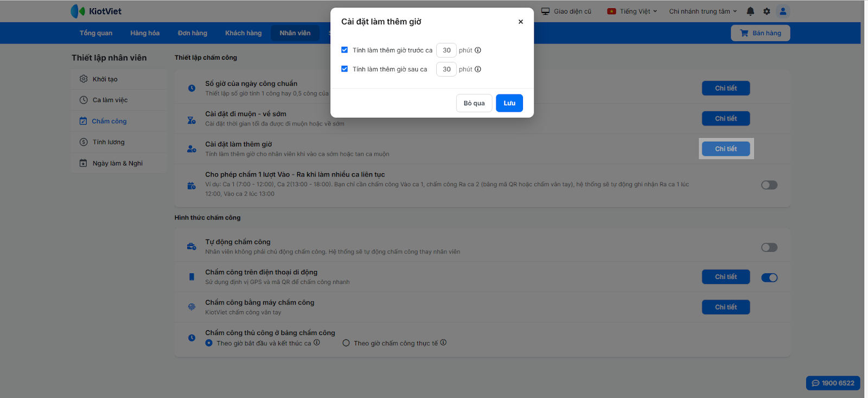The width and height of the screenshot is (868, 398).
Task: Click 'Lưu' to save overtime settings
Action: point(509,103)
